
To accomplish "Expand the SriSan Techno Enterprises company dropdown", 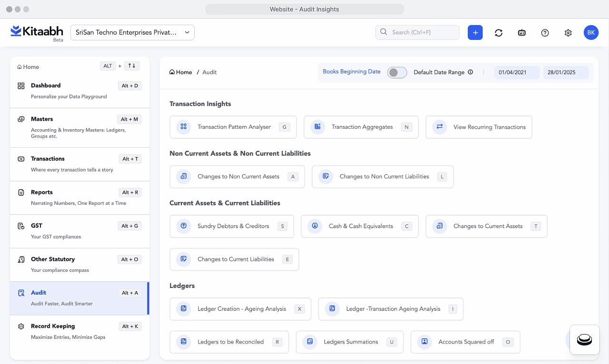I will (x=132, y=32).
